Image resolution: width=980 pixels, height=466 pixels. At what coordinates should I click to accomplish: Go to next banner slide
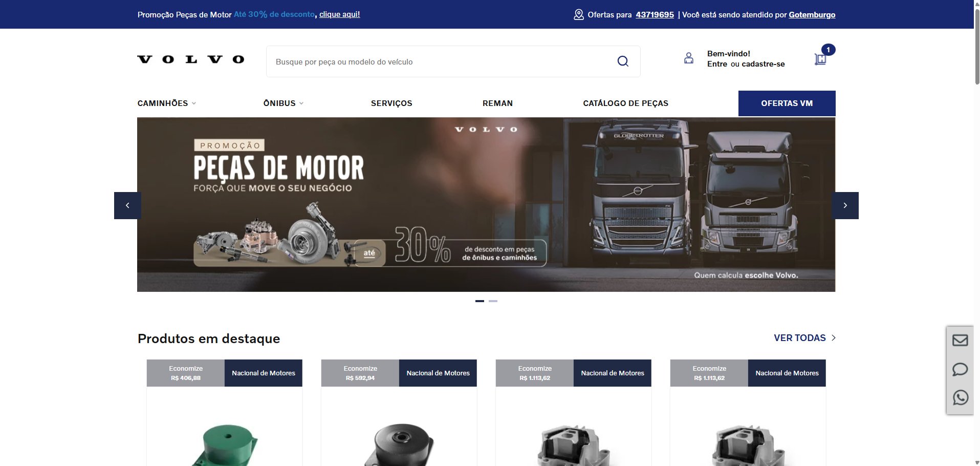coord(845,205)
